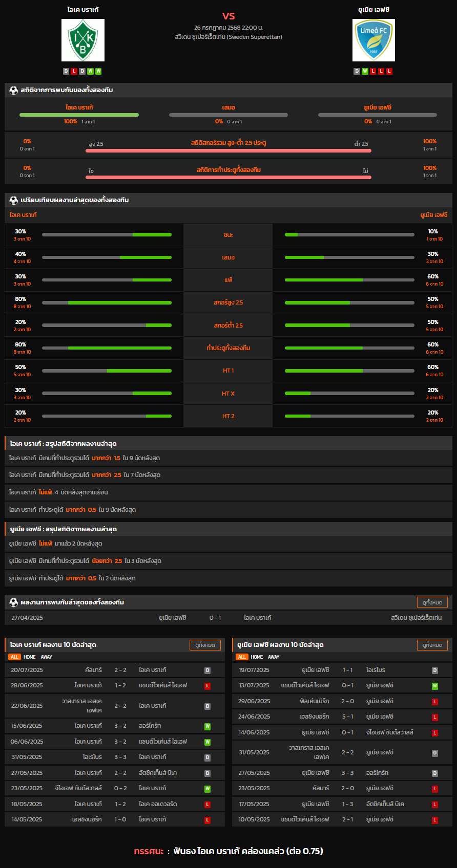Select HOME tab in Umeå FC last 10 matches
Image resolution: width=457 pixels, height=868 pixels.
[257, 657]
